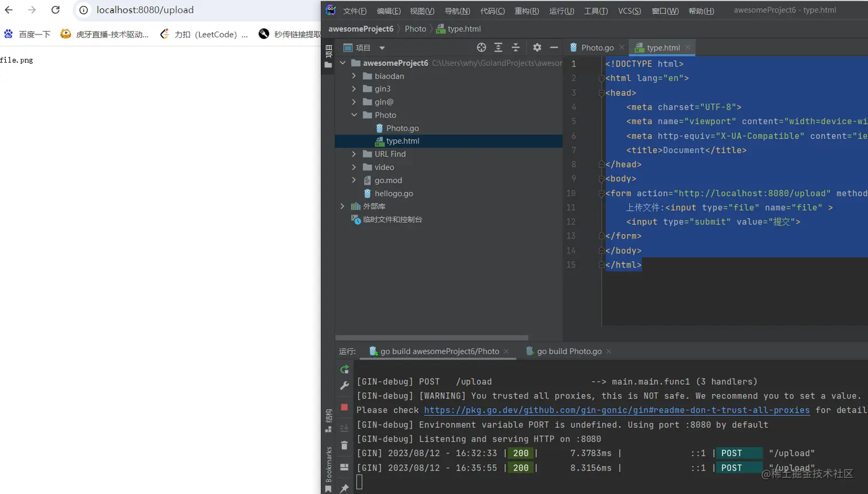Collapse the Photo folder
This screenshot has height=494, width=868.
click(354, 115)
